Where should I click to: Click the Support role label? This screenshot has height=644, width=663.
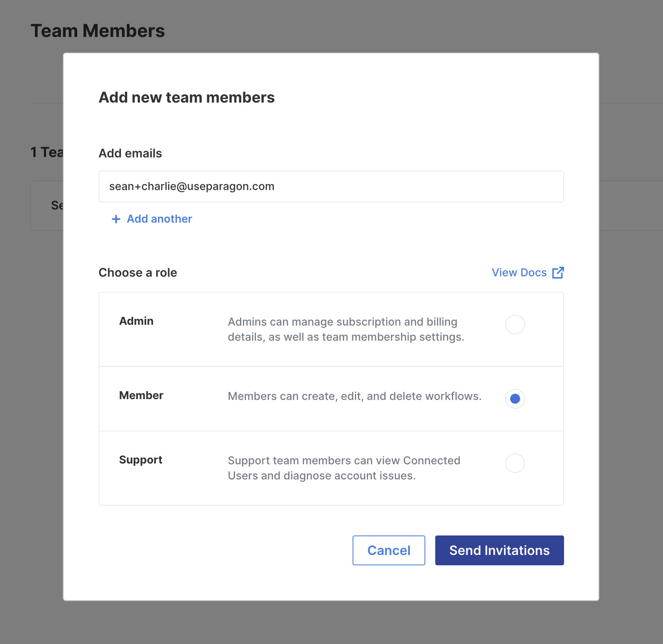[x=141, y=460]
